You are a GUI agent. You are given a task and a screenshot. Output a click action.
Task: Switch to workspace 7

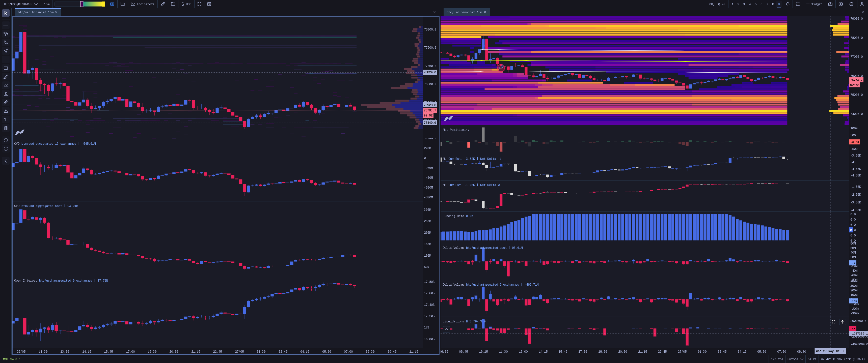coord(767,4)
